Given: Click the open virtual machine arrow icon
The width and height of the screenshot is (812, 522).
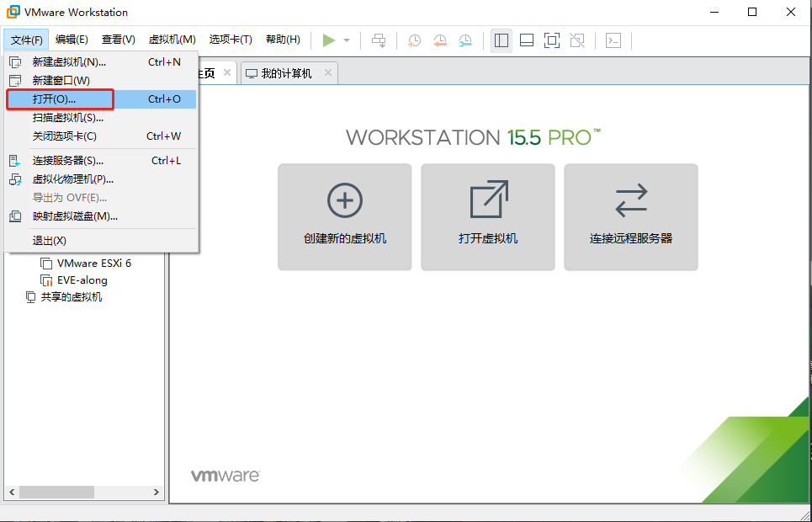Looking at the screenshot, I should 489,200.
